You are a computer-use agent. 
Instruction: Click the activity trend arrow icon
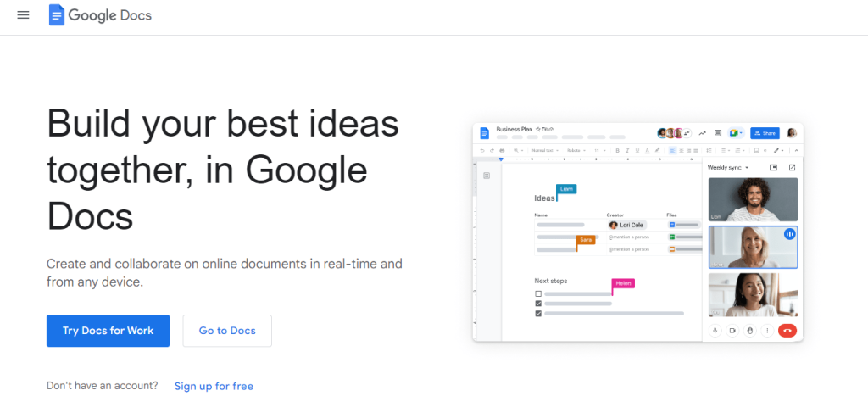[703, 133]
